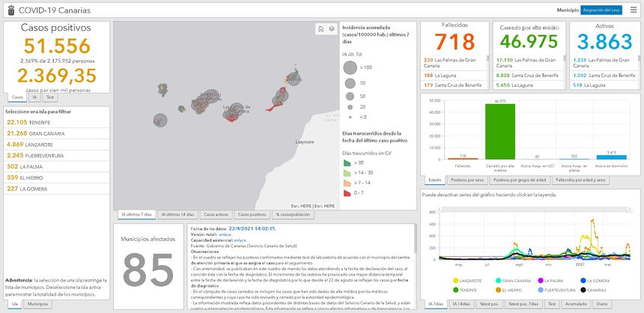Viewport: 644px width, 313px height.
Task: Open the map layers list icon
Action: click(x=331, y=29)
